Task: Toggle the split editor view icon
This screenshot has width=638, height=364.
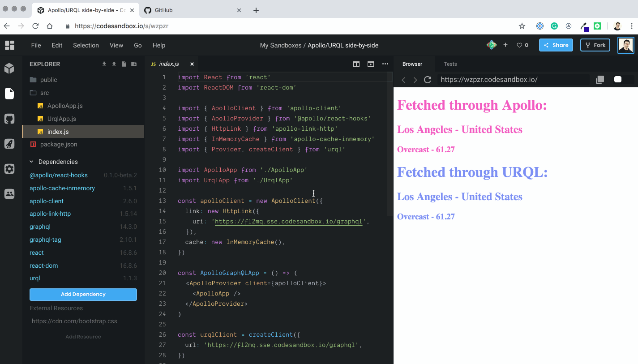Action: 356,64
